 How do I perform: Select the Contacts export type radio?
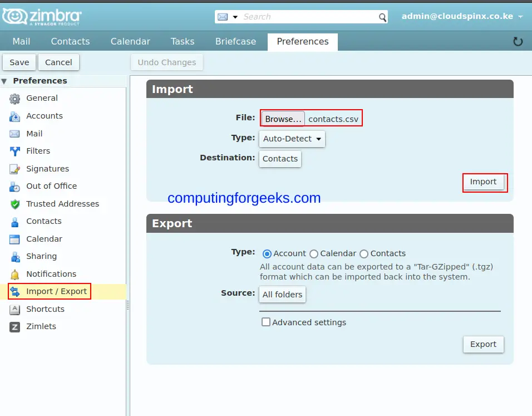[x=364, y=254]
